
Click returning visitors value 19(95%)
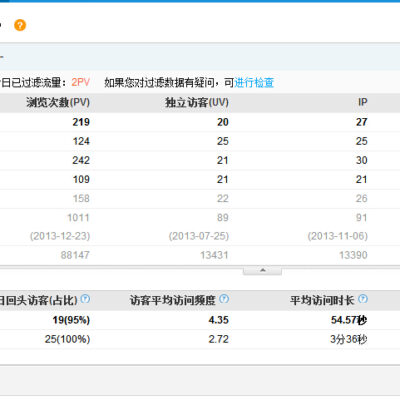pos(71,320)
